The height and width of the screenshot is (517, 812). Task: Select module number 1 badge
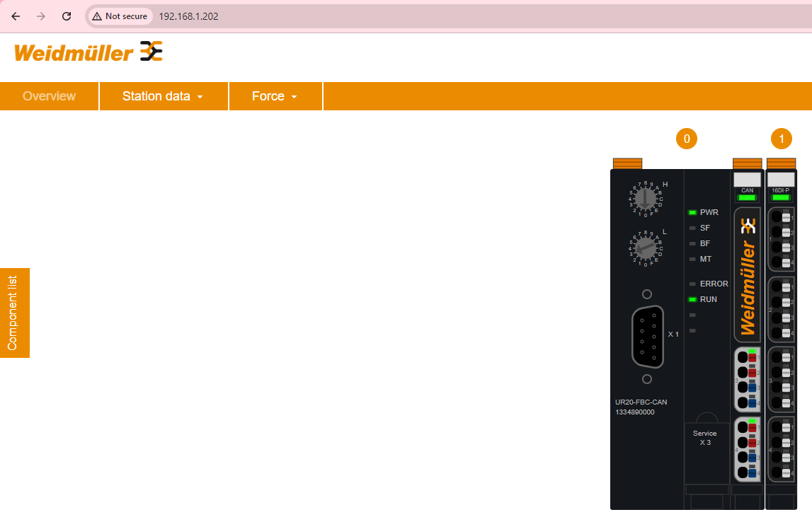click(782, 139)
